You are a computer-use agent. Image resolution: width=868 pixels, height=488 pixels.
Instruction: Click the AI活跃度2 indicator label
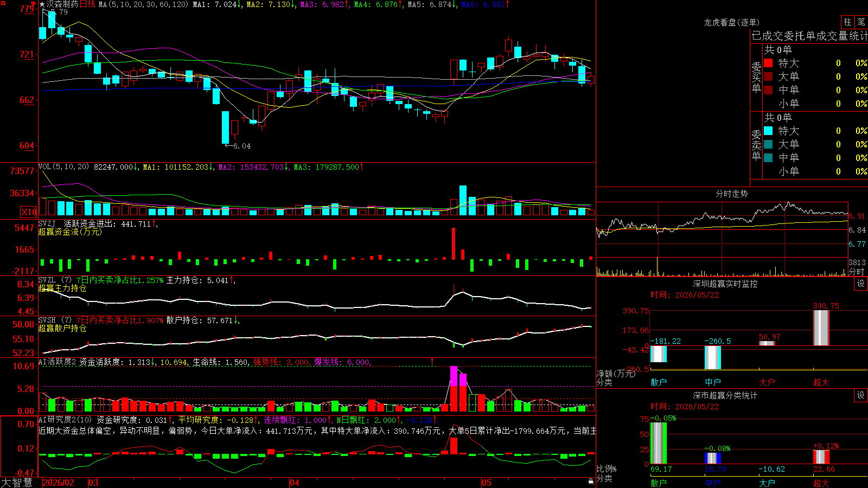pos(58,362)
